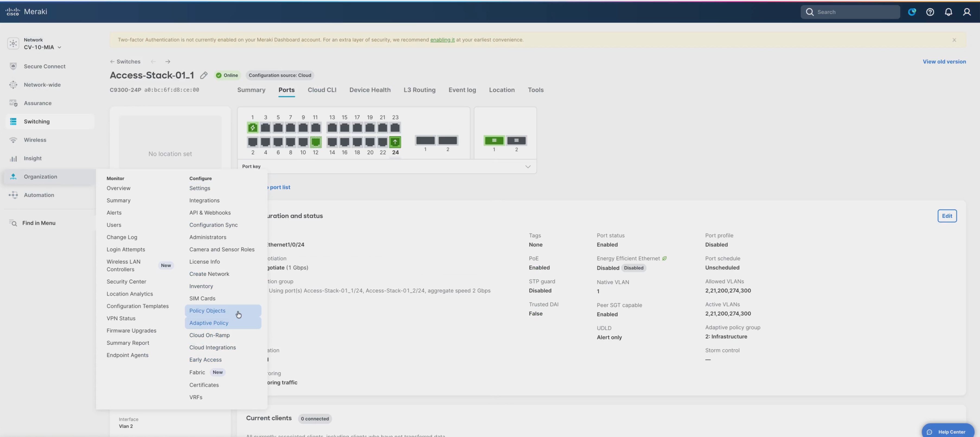The height and width of the screenshot is (437, 980).
Task: Open Firmware Upgrades in the Monitor menu
Action: point(131,330)
